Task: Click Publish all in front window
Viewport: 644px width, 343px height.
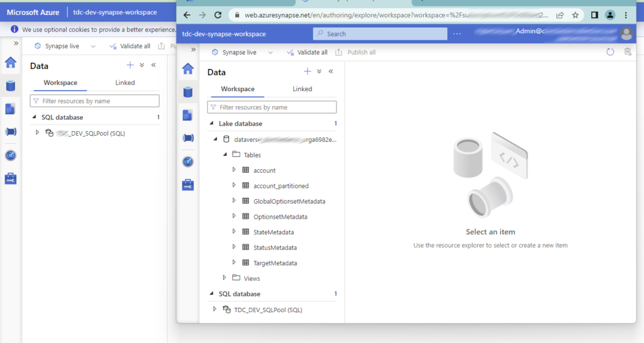Action: click(x=356, y=53)
